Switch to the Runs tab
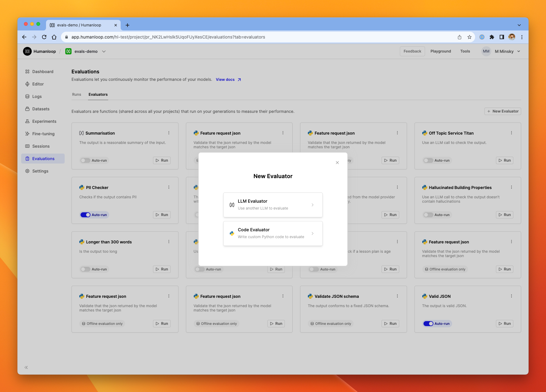Image resolution: width=546 pixels, height=392 pixels. pos(76,95)
